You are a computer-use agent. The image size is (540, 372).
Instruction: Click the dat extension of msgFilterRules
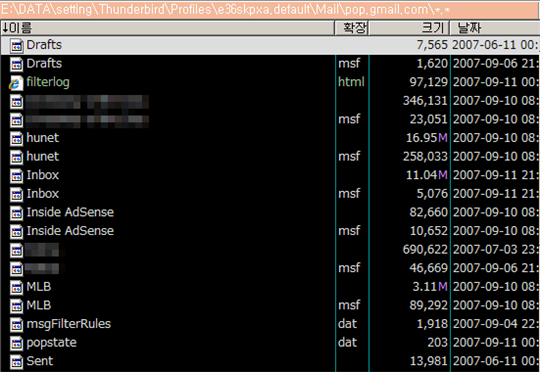347,324
